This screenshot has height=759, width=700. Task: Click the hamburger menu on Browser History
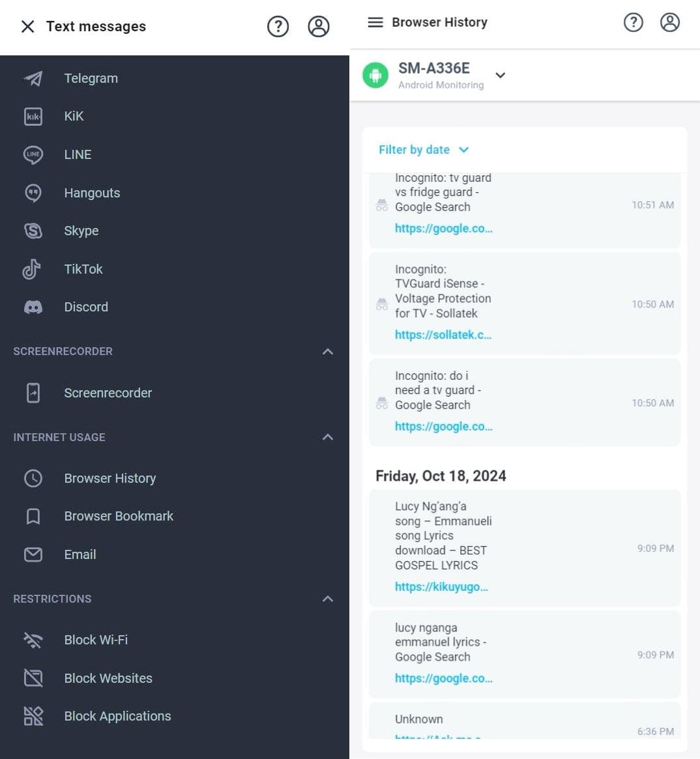[375, 21]
